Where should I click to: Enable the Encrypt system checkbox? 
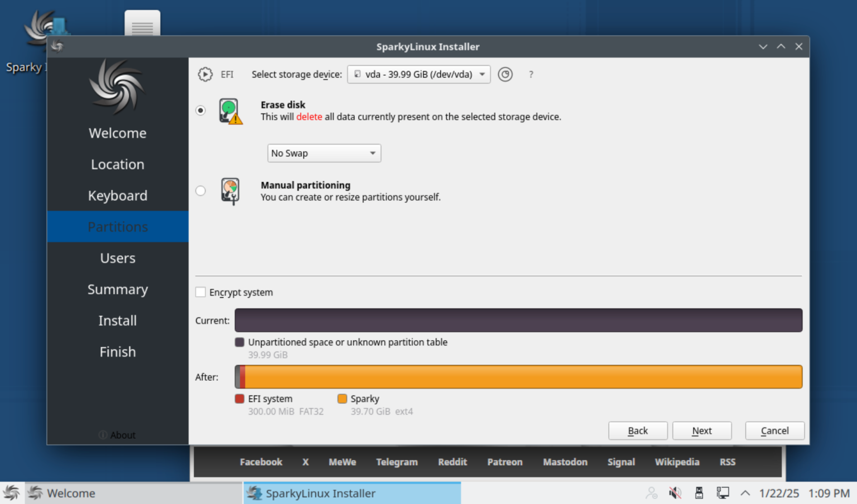click(x=200, y=292)
